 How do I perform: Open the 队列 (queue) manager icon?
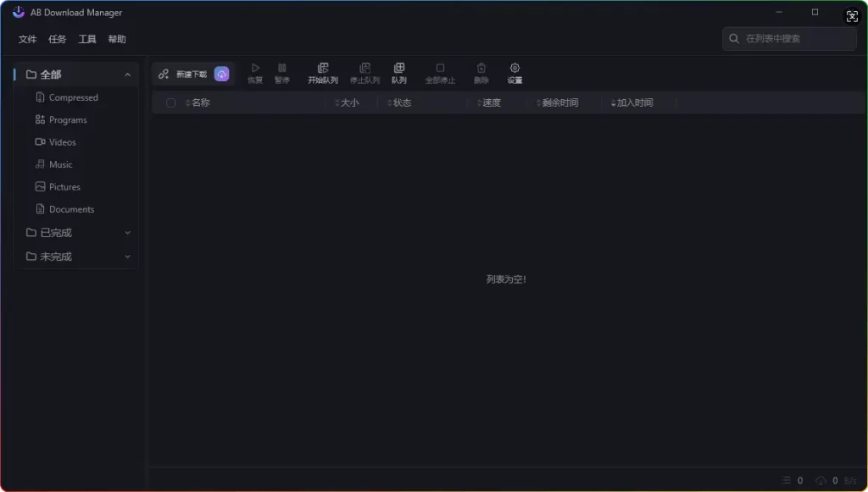tap(398, 72)
